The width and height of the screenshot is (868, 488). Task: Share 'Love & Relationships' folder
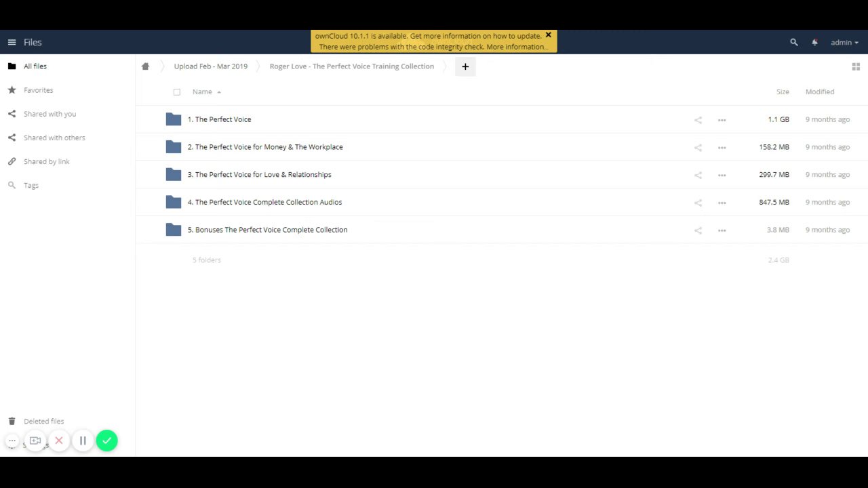pos(698,175)
